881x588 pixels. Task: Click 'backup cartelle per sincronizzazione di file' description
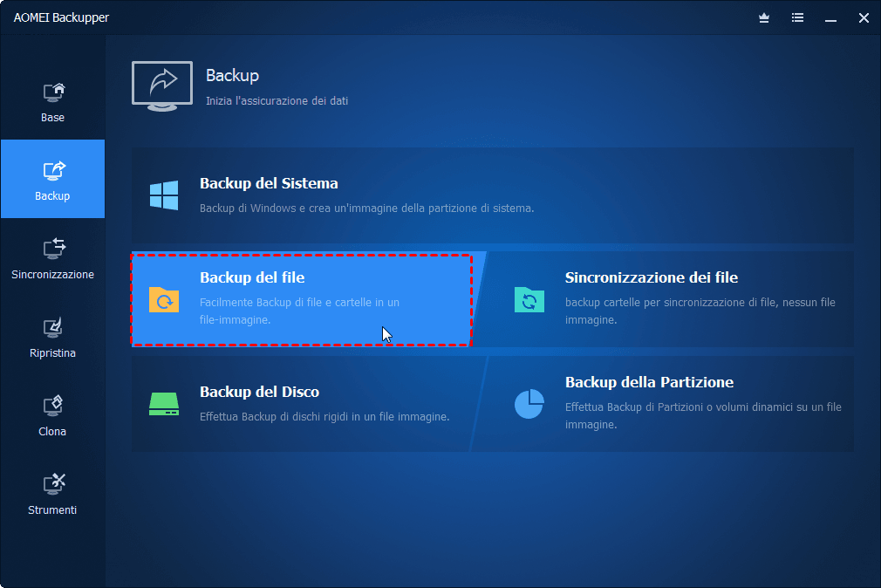tap(700, 311)
